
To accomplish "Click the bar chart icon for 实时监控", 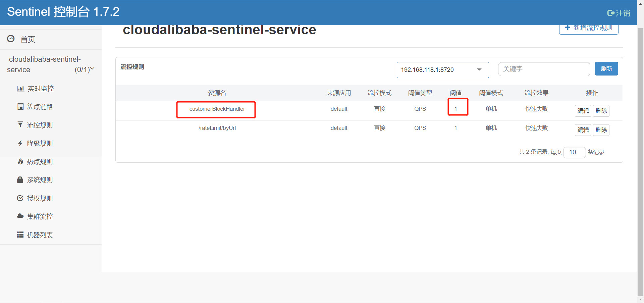I will (20, 89).
